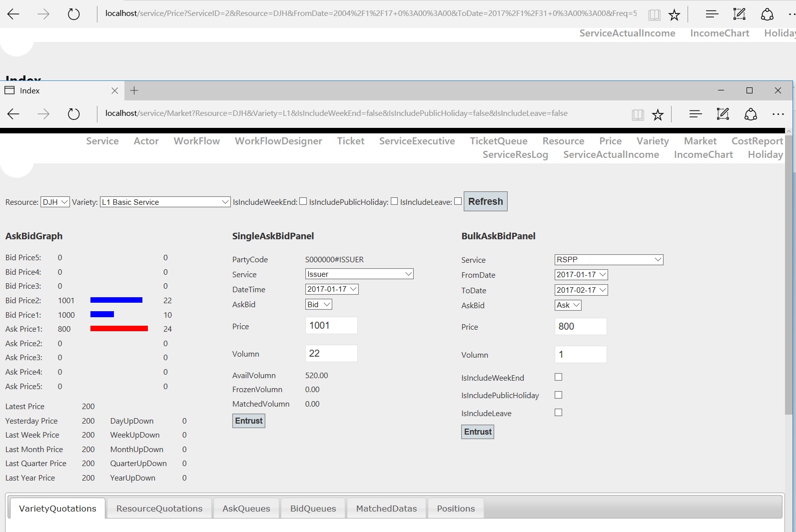Open the Service dropdown showing RSPP
Screen dimensions: 796x532
click(x=609, y=260)
